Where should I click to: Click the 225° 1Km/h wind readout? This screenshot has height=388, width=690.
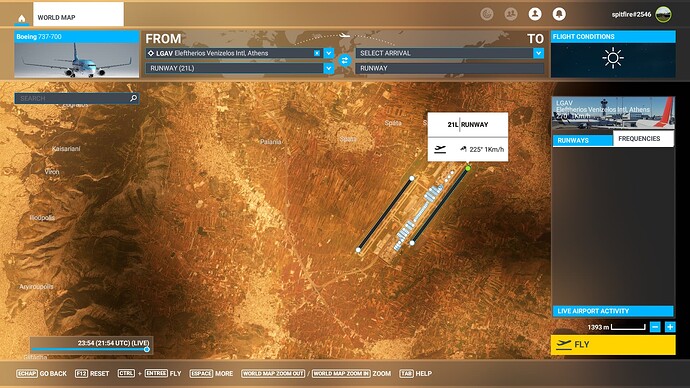coord(482,150)
